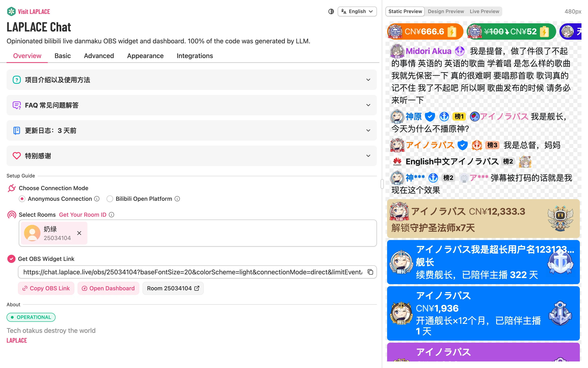Click the blue anchor badge beside 神***

click(433, 178)
